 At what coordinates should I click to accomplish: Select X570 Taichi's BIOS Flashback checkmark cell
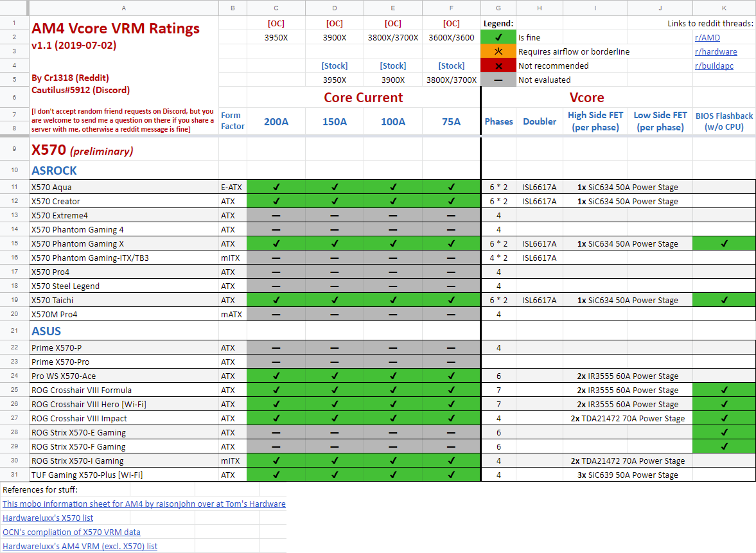point(724,300)
